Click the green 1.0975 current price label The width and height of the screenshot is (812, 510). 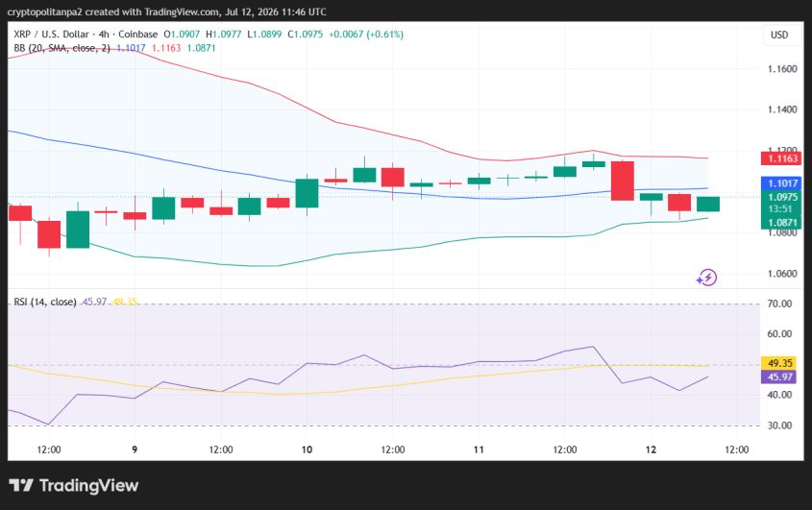pos(781,197)
